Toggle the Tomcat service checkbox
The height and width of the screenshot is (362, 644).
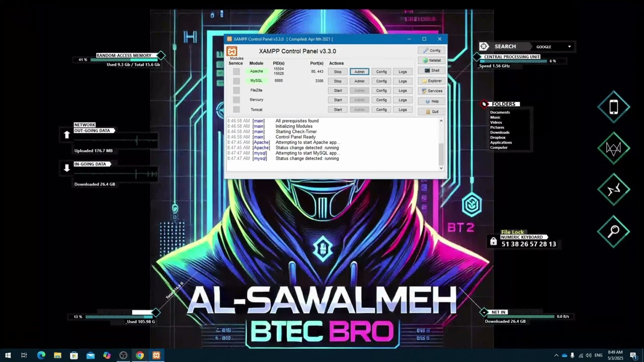tap(236, 110)
